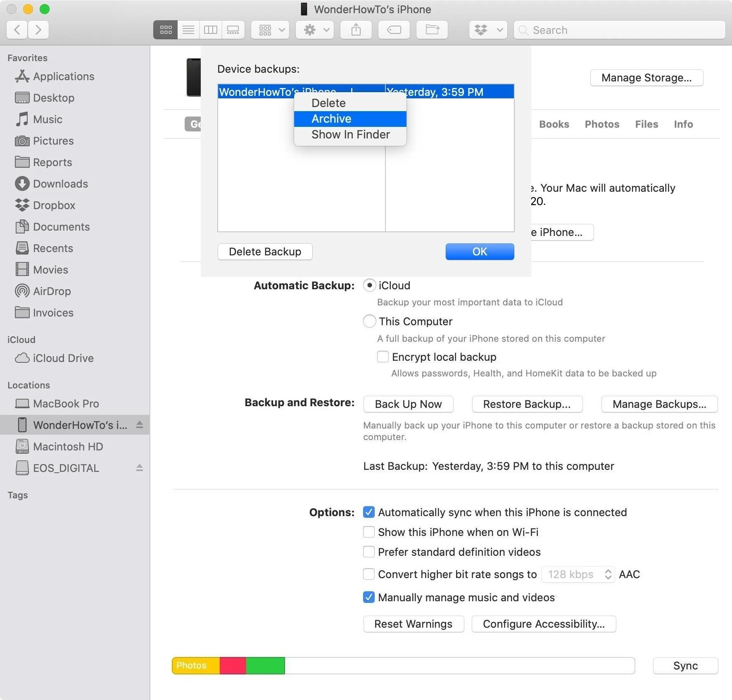Click the Edit Tags toolbar icon

coord(394,30)
